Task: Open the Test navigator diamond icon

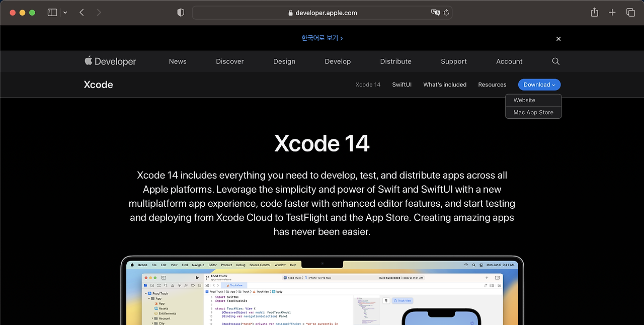Action: coord(179,285)
